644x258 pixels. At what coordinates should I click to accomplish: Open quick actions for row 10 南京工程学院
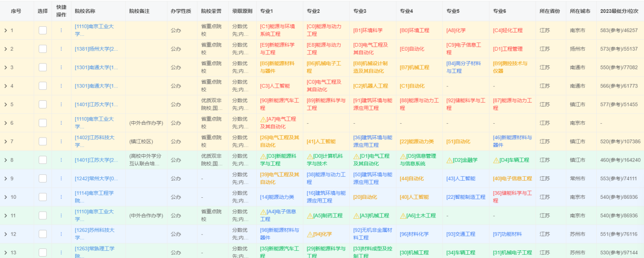(x=61, y=197)
